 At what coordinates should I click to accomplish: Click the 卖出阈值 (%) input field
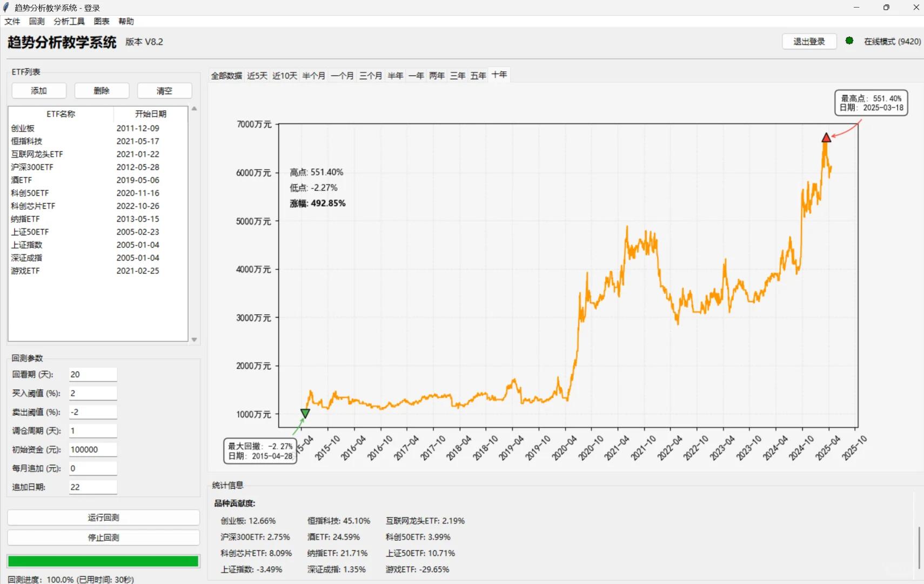point(93,412)
